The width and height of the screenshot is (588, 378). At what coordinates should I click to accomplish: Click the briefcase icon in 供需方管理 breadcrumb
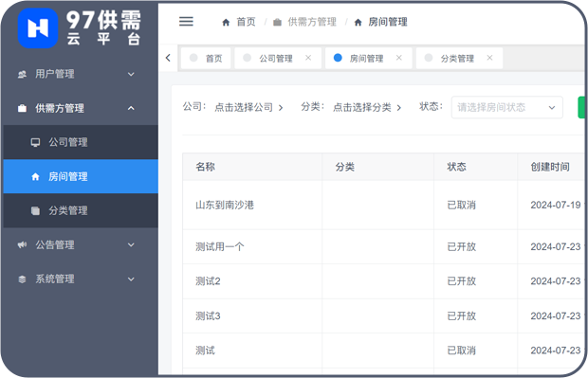277,23
